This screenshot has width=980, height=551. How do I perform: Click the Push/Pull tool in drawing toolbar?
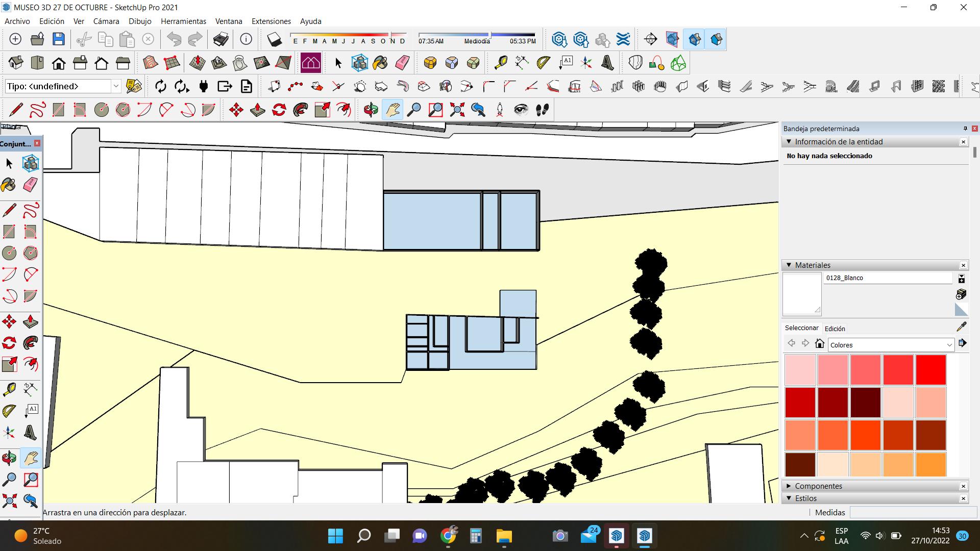click(x=257, y=110)
